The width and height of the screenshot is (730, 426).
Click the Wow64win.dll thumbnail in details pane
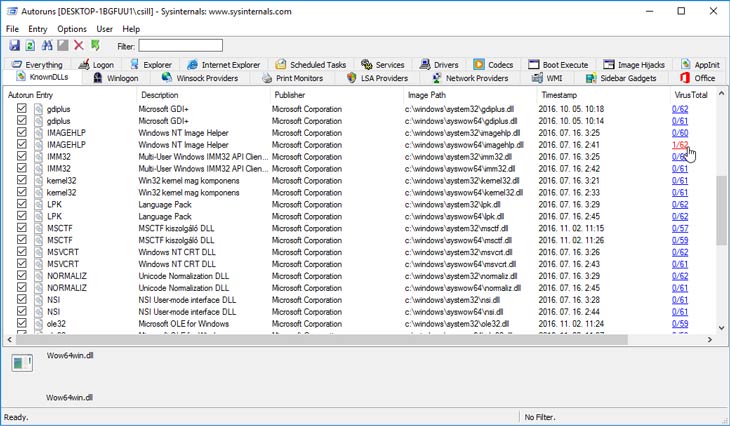[x=22, y=363]
